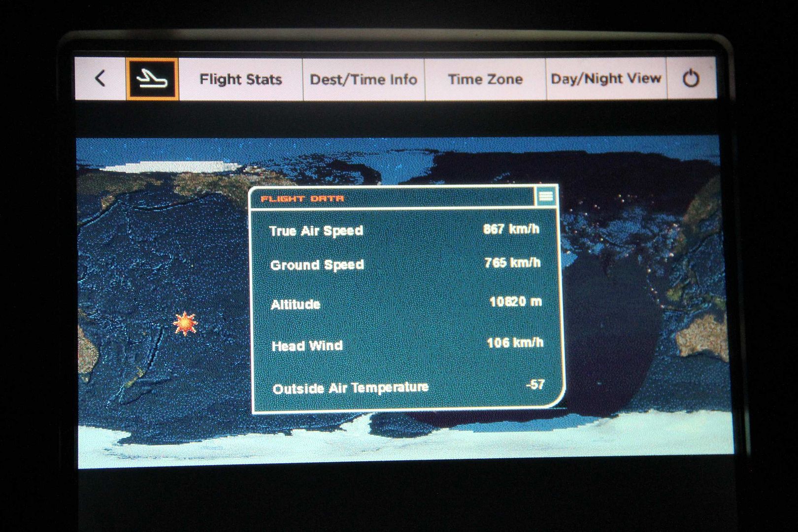The height and width of the screenshot is (532, 798).
Task: Tap the back arrow icon
Action: click(100, 78)
